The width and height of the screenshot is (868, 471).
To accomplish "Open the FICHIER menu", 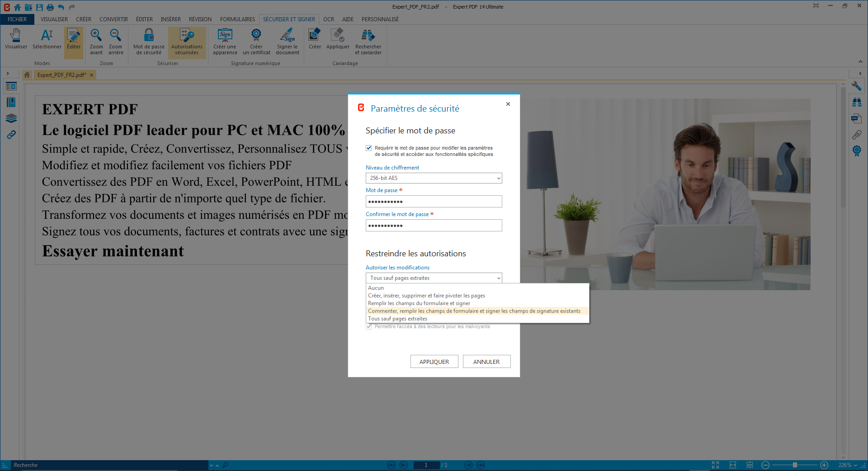I will click(x=17, y=19).
